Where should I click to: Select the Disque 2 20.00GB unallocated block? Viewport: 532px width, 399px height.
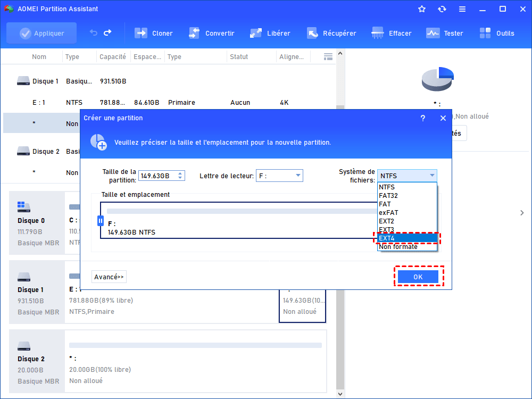(x=195, y=361)
